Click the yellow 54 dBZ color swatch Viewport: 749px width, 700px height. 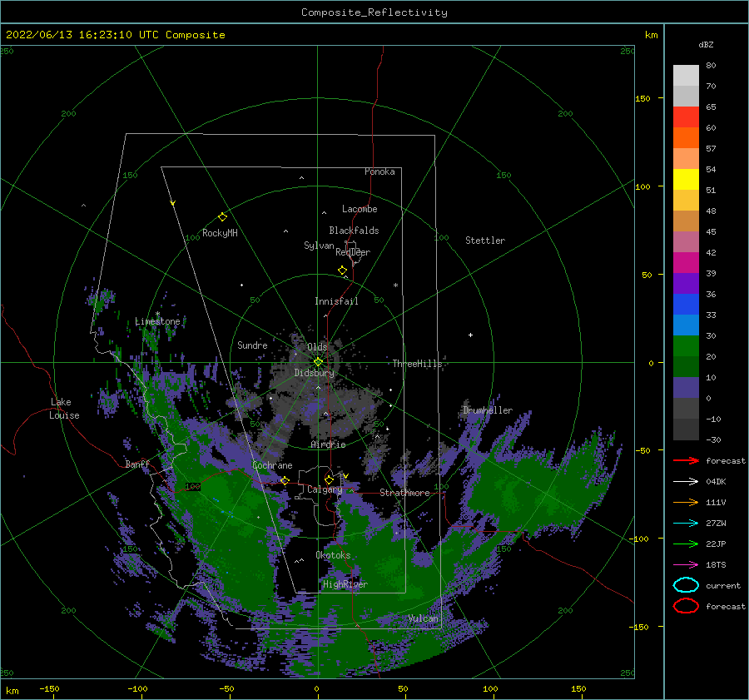tap(686, 180)
